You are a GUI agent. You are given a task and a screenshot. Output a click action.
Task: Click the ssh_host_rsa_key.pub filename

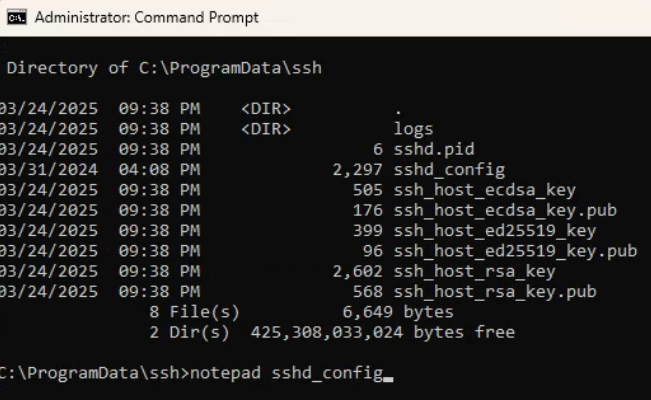[x=495, y=291]
